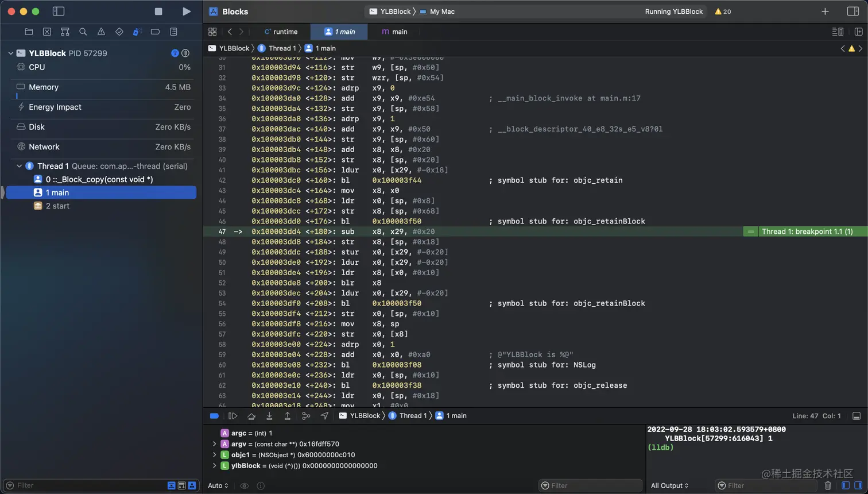This screenshot has width=868, height=494.
Task: Toggle the left navigator sidebar visibility
Action: click(x=58, y=11)
